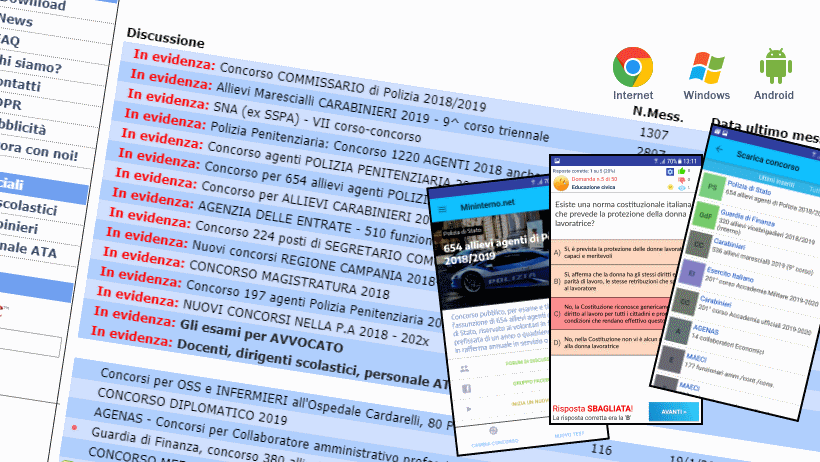Select Esercito Italiano 201° corso Accademia entry
The image size is (820, 462).
[x=761, y=286]
